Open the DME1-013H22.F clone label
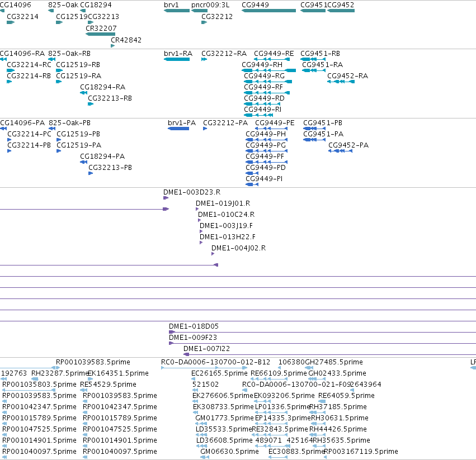476x460 pixels. [228, 237]
